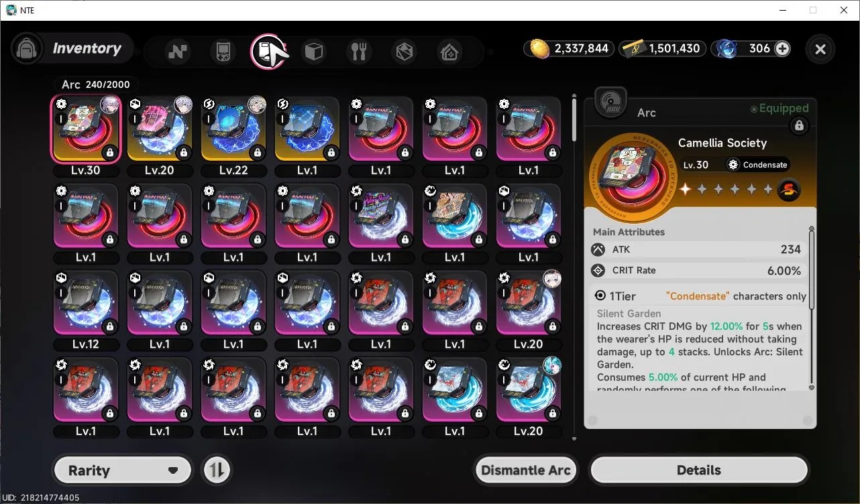Screen dimensions: 860x504
Task: Open the house category tab icon
Action: (x=449, y=52)
